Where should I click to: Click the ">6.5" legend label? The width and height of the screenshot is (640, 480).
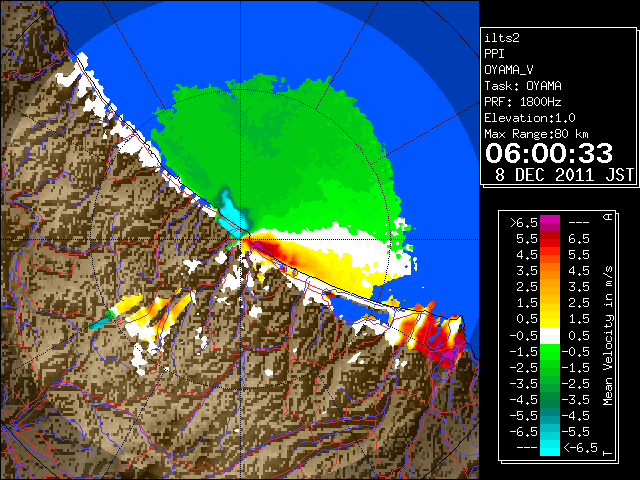click(524, 223)
